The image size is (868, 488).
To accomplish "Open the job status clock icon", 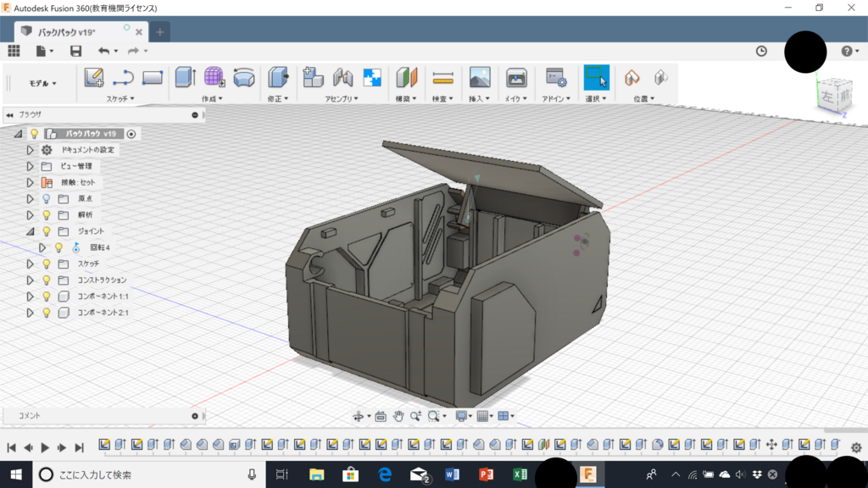I will [762, 51].
